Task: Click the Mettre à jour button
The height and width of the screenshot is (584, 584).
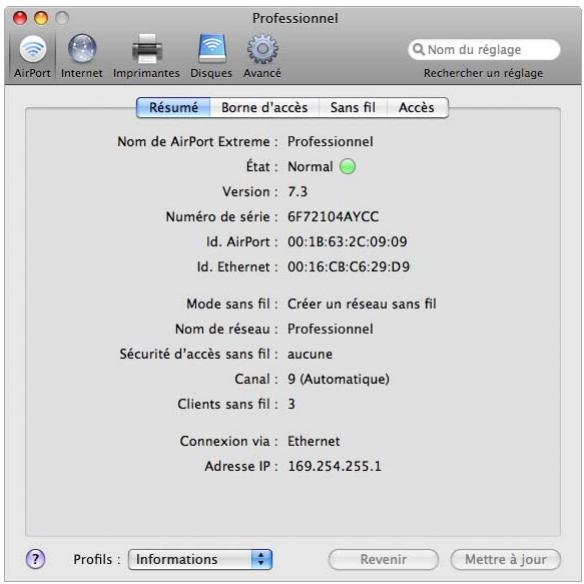Action: click(x=505, y=559)
